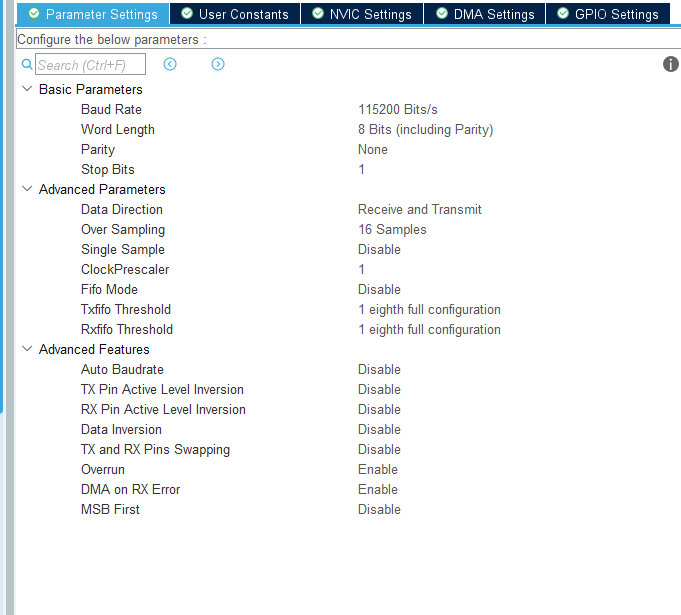This screenshot has width=681, height=615.
Task: Collapse the Advanced Parameters section
Action: click(x=27, y=188)
